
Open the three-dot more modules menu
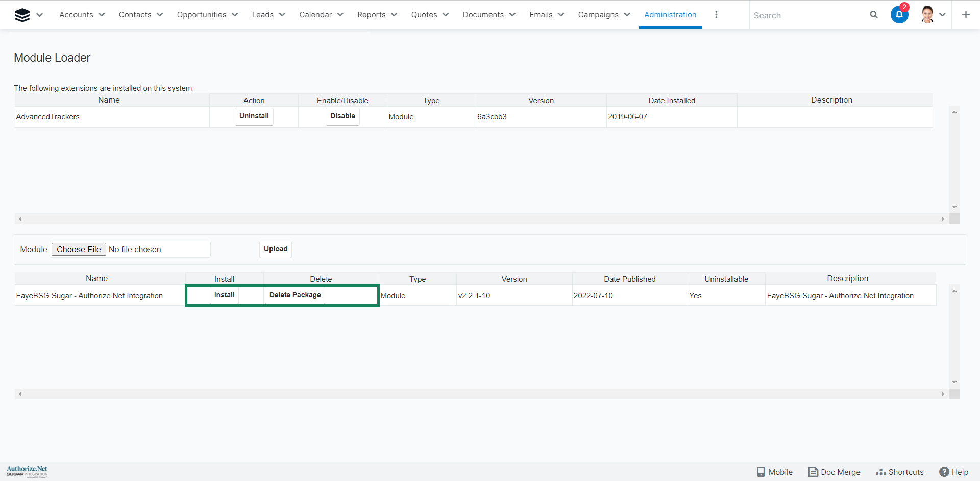tap(716, 15)
